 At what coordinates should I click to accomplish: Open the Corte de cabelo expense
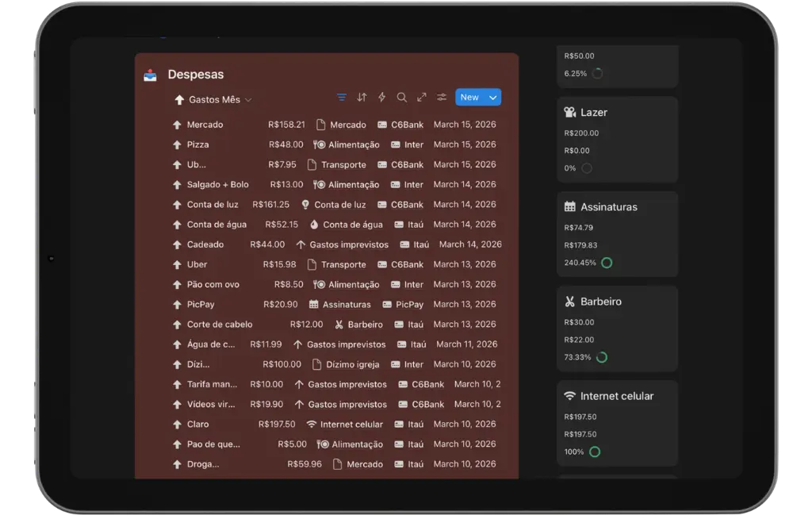[x=220, y=325]
